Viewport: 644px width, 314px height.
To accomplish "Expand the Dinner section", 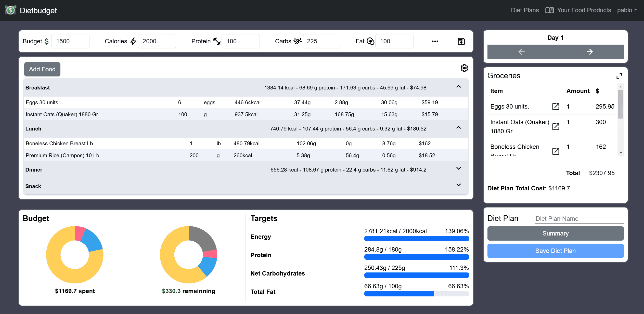I will [458, 168].
